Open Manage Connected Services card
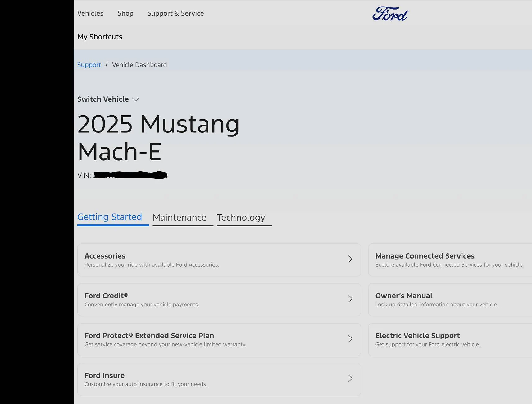The width and height of the screenshot is (532, 404). [450, 260]
